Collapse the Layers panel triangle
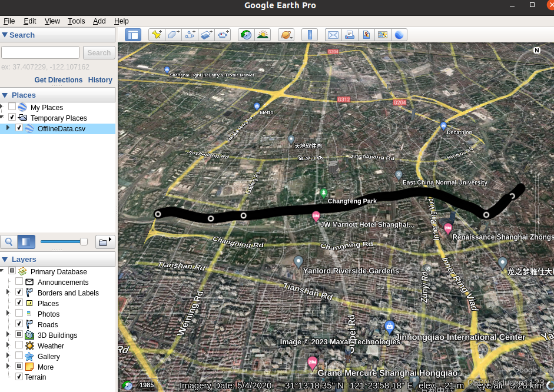 [x=5, y=259]
